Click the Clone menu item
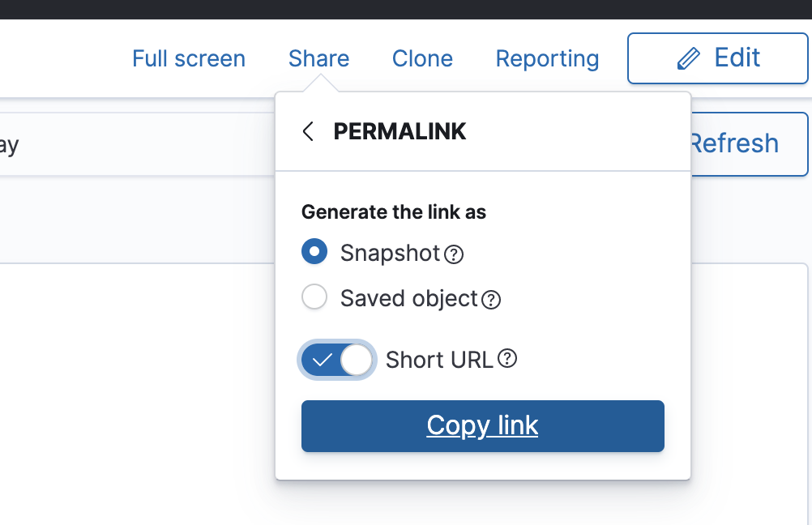The image size is (812, 525). pos(422,59)
